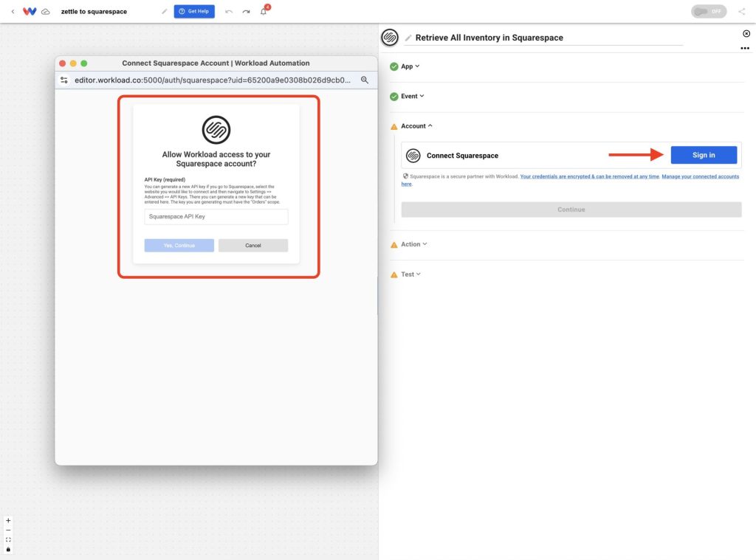Redo the last change

[x=247, y=12]
